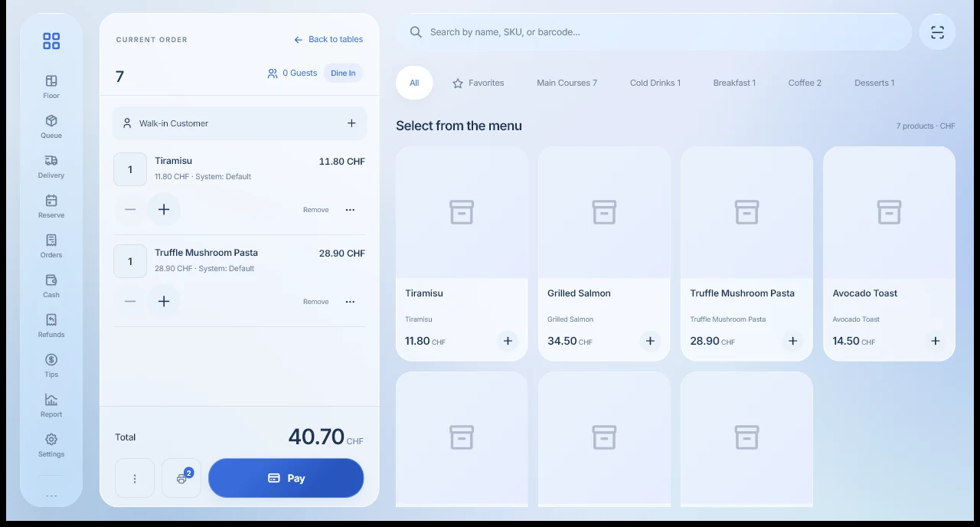Expand the sidebar overflow dots

click(51, 496)
